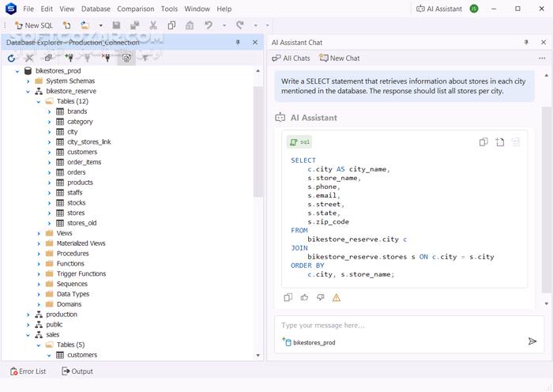This screenshot has height=392, width=553.
Task: Open the Window menu
Action: [x=197, y=9]
